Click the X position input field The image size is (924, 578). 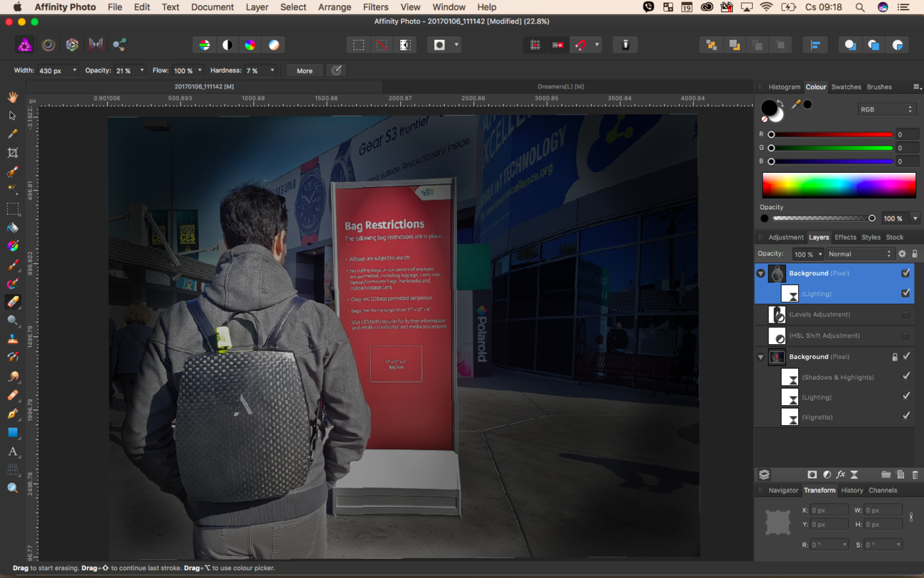829,510
